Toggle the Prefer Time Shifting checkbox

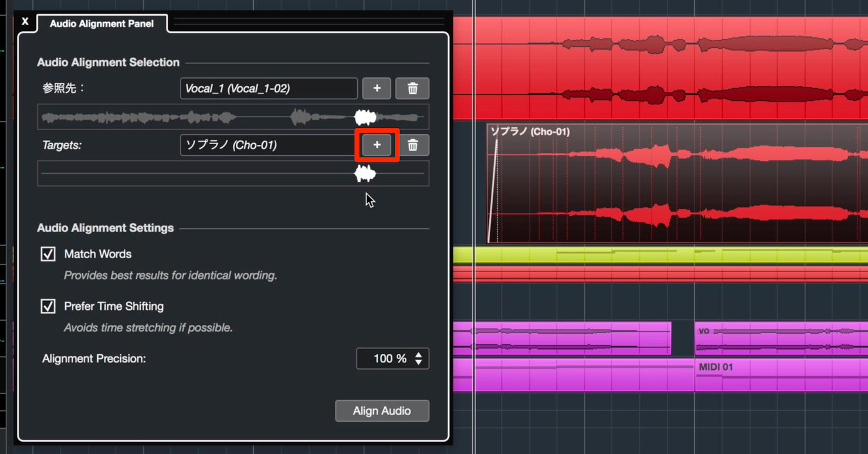pos(48,306)
